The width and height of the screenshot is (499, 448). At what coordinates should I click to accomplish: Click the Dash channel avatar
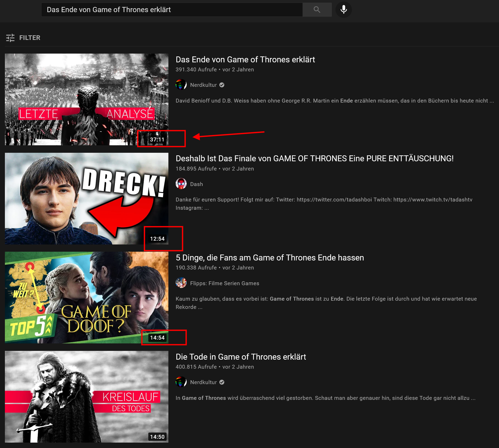pyautogui.click(x=181, y=184)
